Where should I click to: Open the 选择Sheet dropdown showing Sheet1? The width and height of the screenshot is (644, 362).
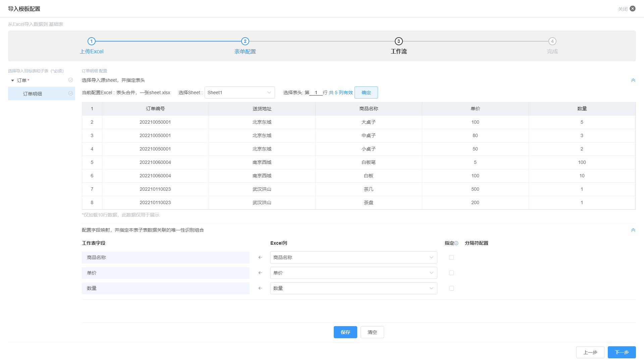point(240,93)
